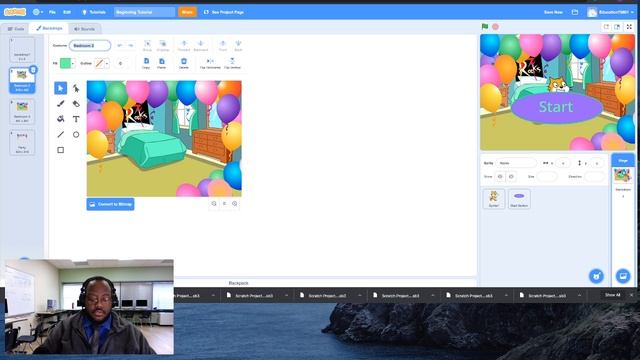This screenshot has width=640, height=360.
Task: Click the Group icon in paint toolbar
Action: (147, 45)
